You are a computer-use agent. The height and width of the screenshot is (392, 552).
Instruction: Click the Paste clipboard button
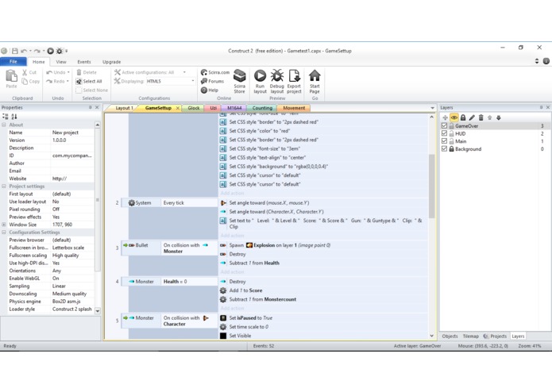pos(11,79)
